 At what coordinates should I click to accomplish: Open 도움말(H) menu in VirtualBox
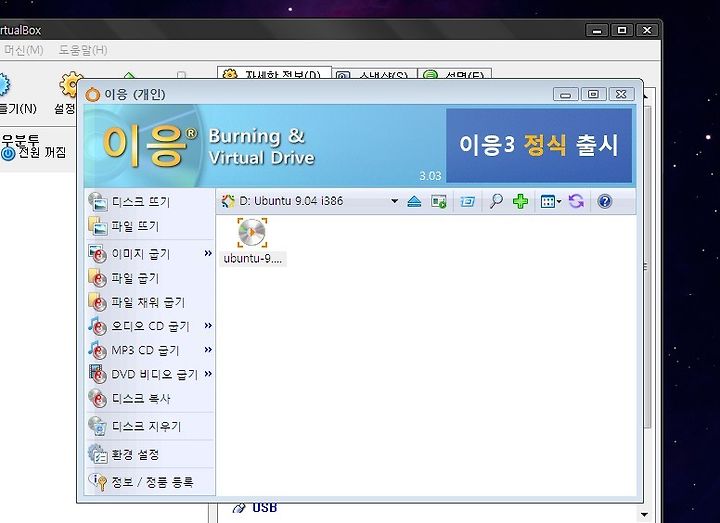pyautogui.click(x=83, y=50)
